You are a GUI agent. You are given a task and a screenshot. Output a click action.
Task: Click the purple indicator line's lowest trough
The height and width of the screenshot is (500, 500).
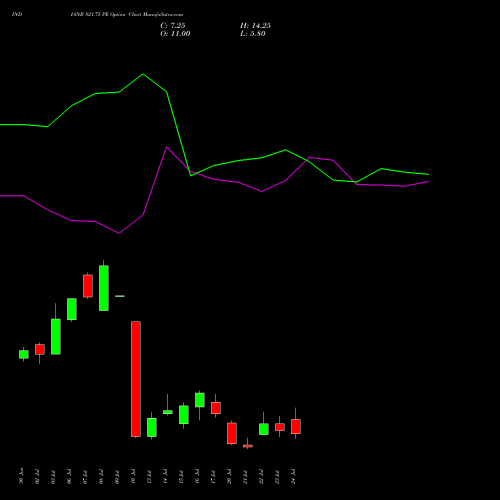point(119,233)
